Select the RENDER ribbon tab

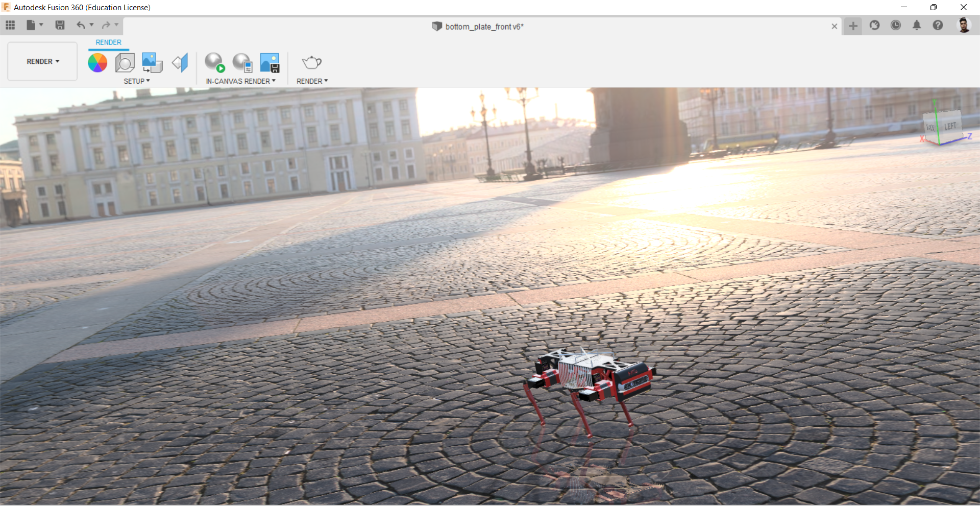(x=108, y=42)
